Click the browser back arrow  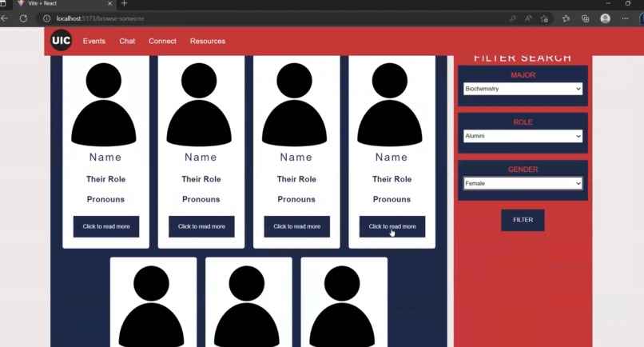tap(5, 18)
